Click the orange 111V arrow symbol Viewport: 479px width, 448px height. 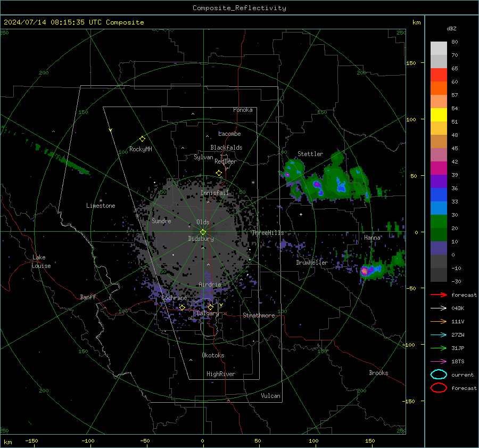tap(439, 321)
